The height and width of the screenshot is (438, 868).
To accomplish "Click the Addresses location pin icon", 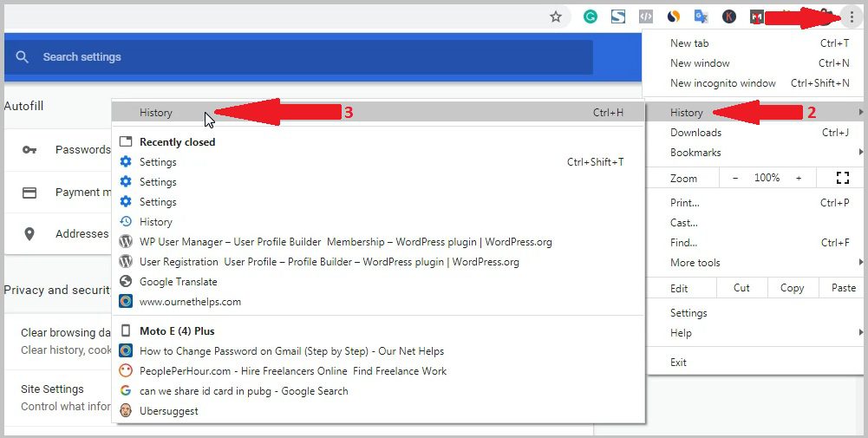I will [x=29, y=233].
